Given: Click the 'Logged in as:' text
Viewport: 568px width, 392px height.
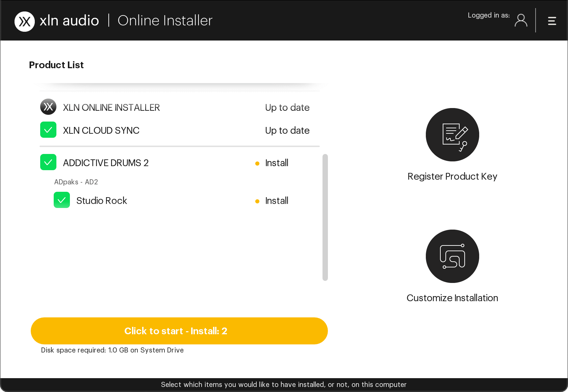Looking at the screenshot, I should point(489,15).
